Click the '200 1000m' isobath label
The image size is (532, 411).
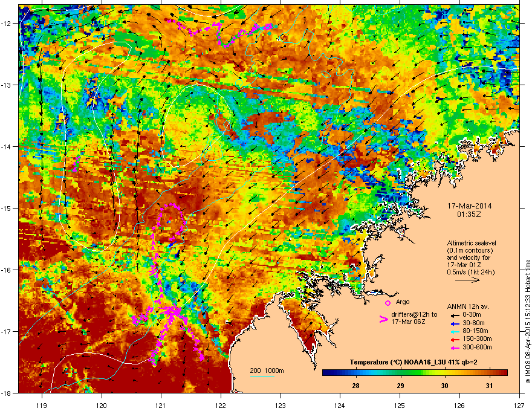(x=267, y=371)
